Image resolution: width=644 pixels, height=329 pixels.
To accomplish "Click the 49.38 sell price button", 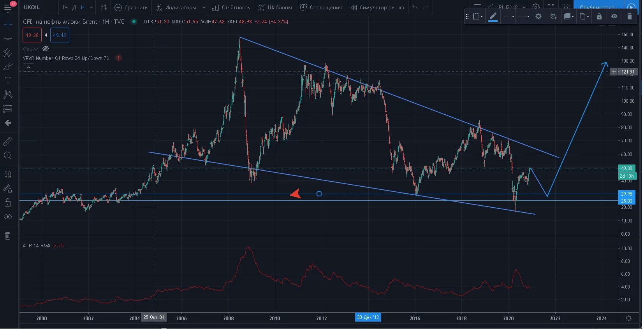I will pos(32,35).
